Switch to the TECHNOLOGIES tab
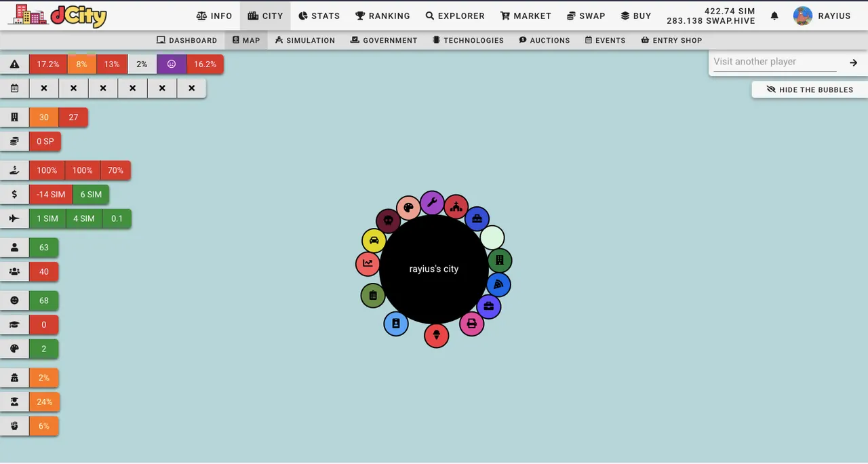 coord(468,40)
